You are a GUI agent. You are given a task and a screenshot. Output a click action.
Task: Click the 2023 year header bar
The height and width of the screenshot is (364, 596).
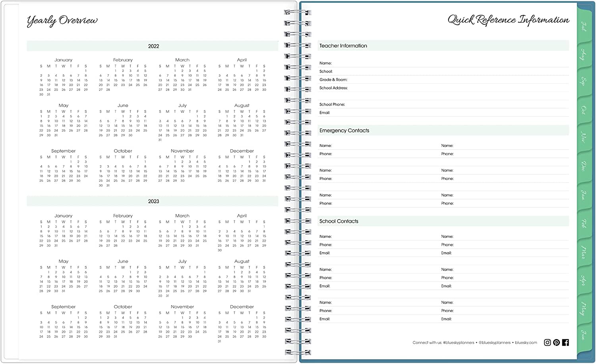click(153, 201)
